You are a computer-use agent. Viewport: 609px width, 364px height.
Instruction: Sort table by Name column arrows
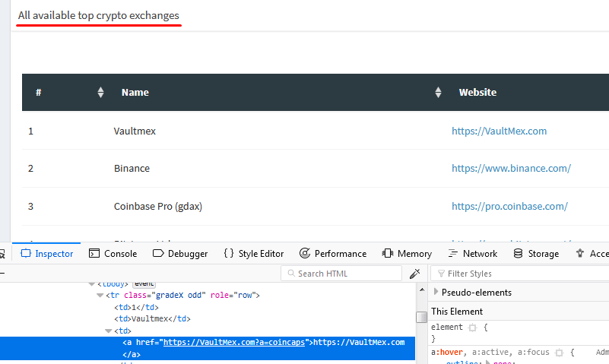(x=438, y=93)
